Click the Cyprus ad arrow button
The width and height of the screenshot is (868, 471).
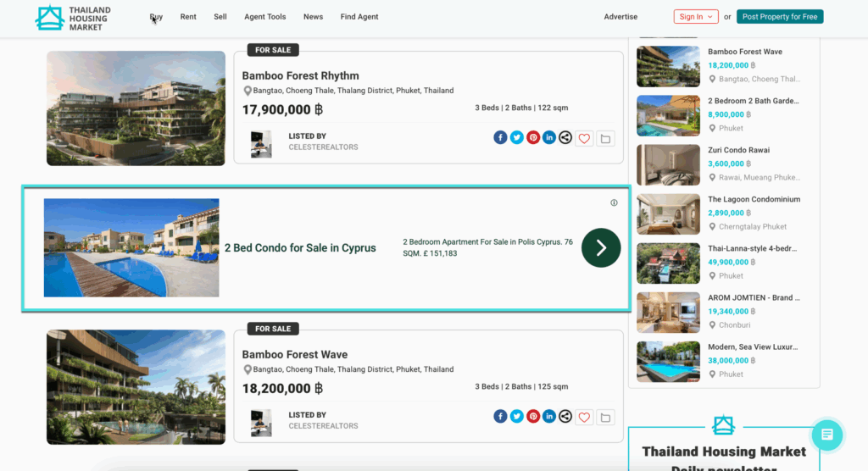(x=601, y=247)
